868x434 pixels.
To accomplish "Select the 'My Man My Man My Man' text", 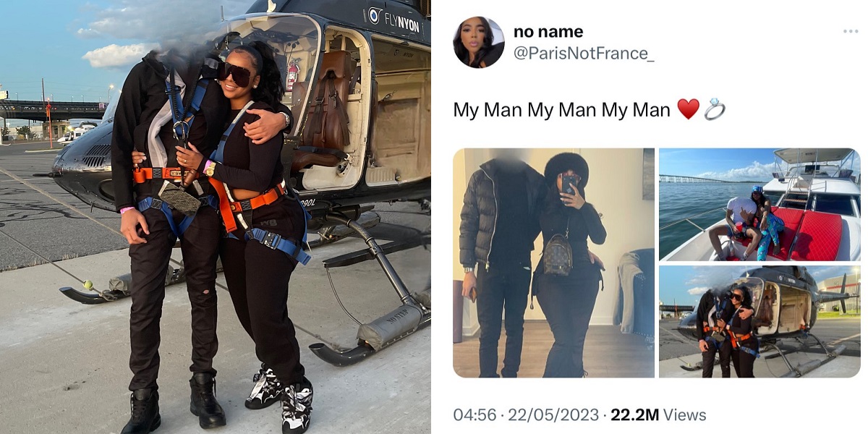I will click(x=562, y=110).
